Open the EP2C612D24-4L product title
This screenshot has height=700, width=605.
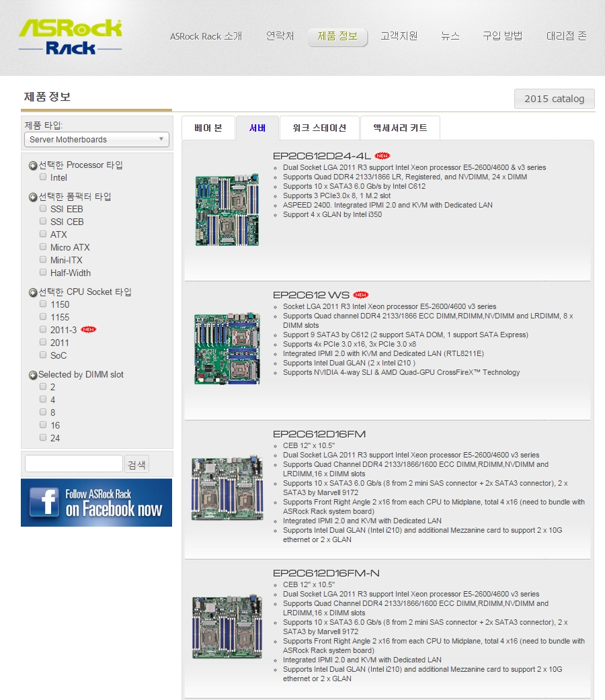coord(322,156)
